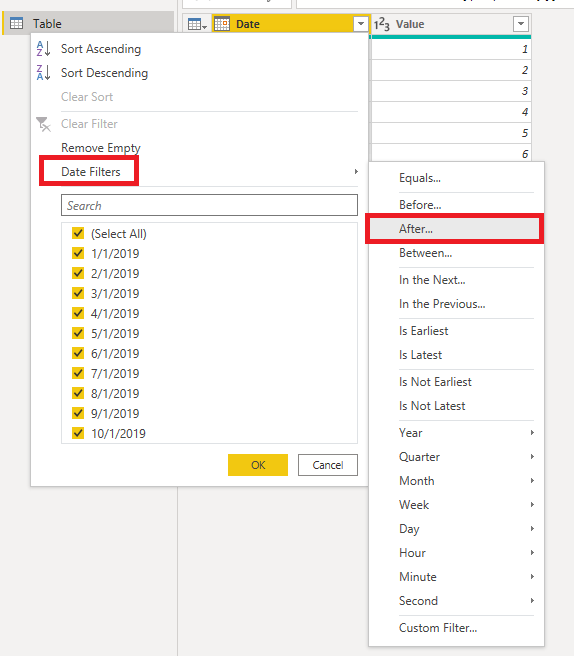Viewport: 574px width, 656px height.
Task: Uncheck the 10/1/2019 checkbox
Action: [x=78, y=433]
